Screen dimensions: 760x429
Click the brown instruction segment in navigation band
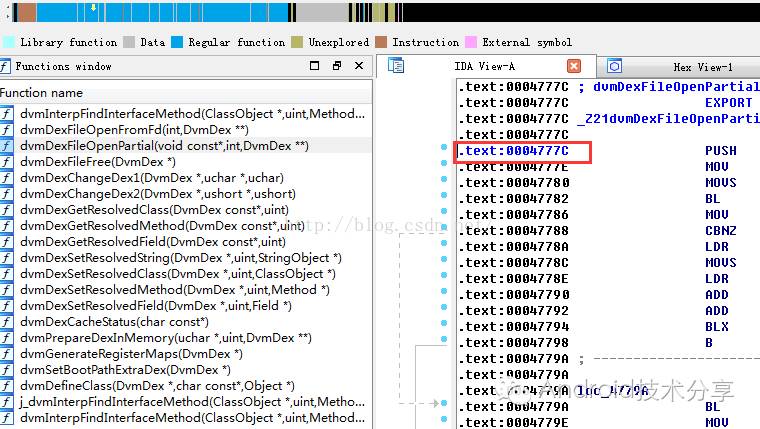[27, 13]
